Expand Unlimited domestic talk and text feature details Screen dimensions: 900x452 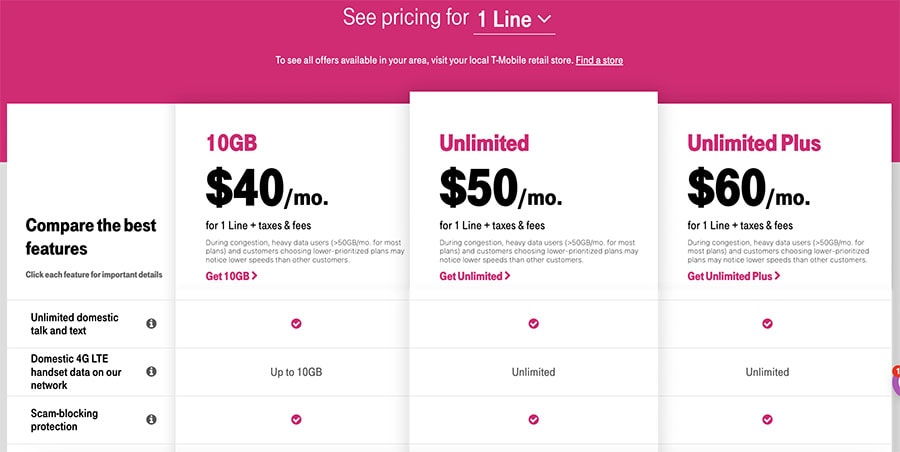(x=75, y=324)
